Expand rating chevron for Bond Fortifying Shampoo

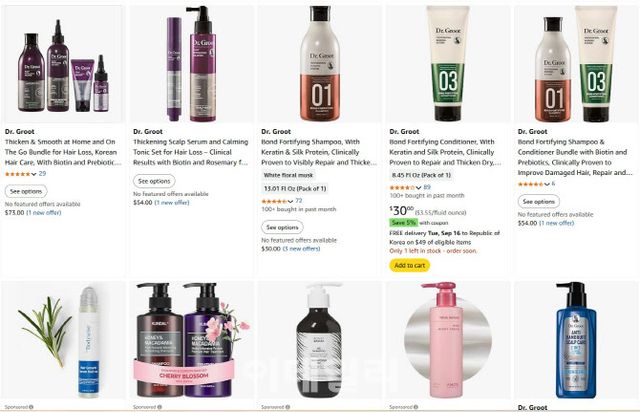[290, 201]
